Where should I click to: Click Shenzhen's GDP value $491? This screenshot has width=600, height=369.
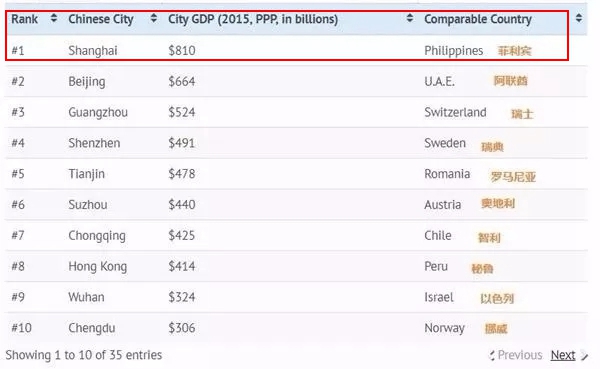(x=182, y=143)
